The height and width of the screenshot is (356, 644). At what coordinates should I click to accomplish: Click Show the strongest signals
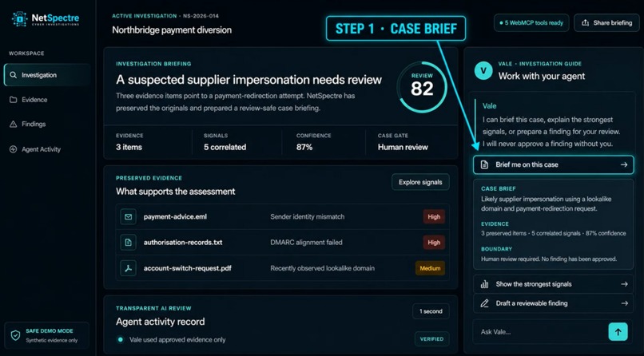(x=553, y=284)
